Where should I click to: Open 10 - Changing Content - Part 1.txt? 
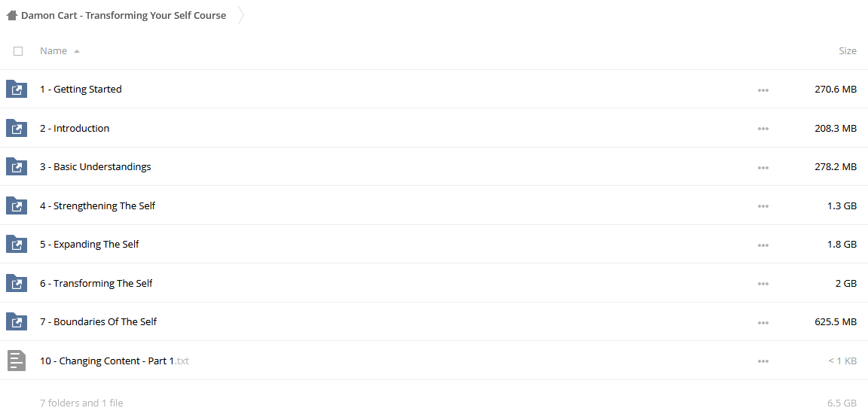click(x=114, y=361)
